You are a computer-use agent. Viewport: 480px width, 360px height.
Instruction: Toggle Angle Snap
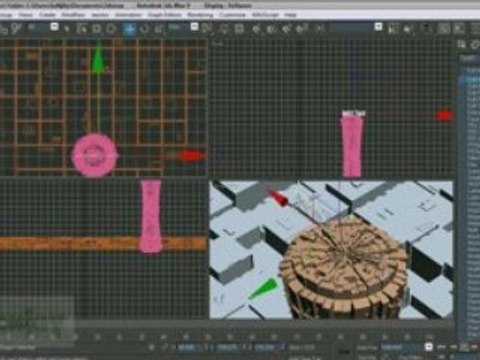click(x=271, y=29)
